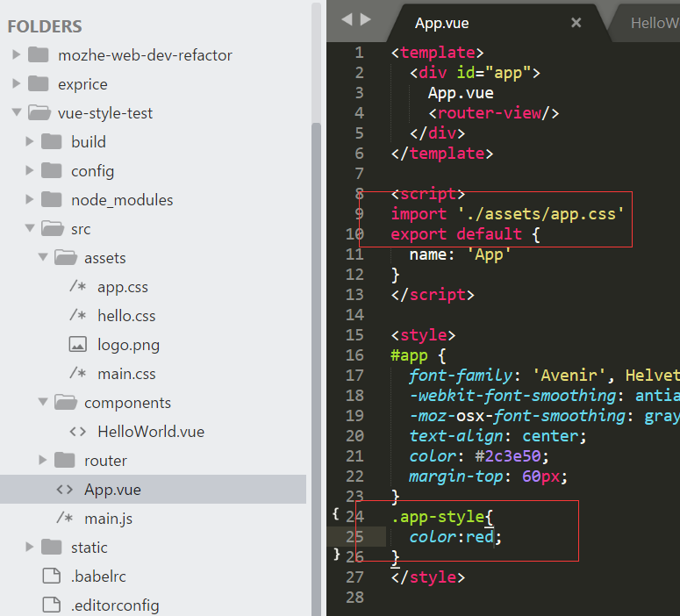Click the node_modules folder icon
This screenshot has width=680, height=616.
point(52,199)
